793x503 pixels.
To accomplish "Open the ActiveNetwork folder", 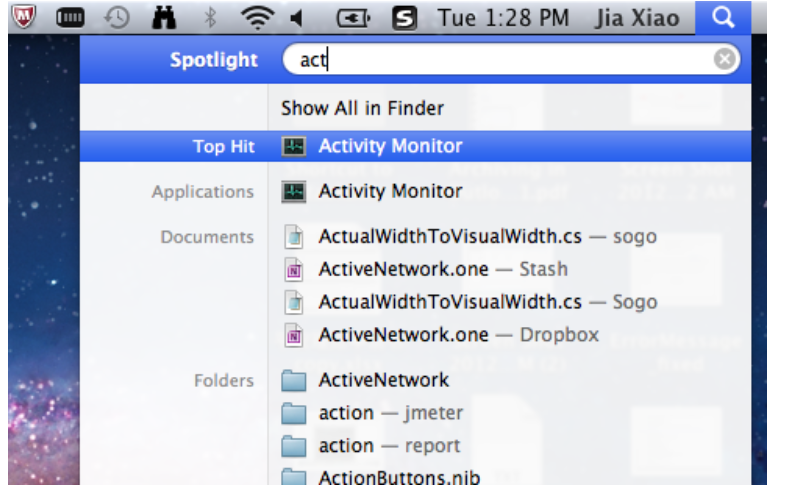I will click(383, 380).
